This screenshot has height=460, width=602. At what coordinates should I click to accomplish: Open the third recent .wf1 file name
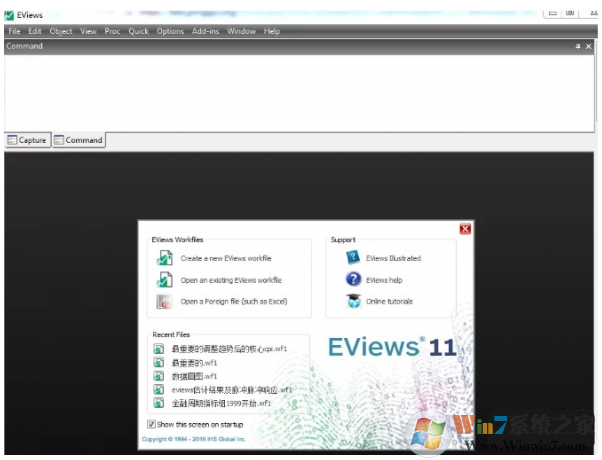click(194, 376)
